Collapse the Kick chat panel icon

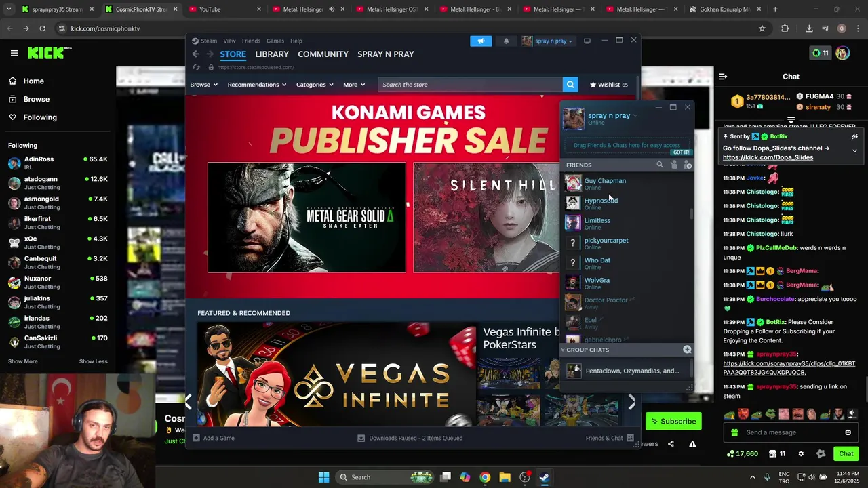(723, 77)
